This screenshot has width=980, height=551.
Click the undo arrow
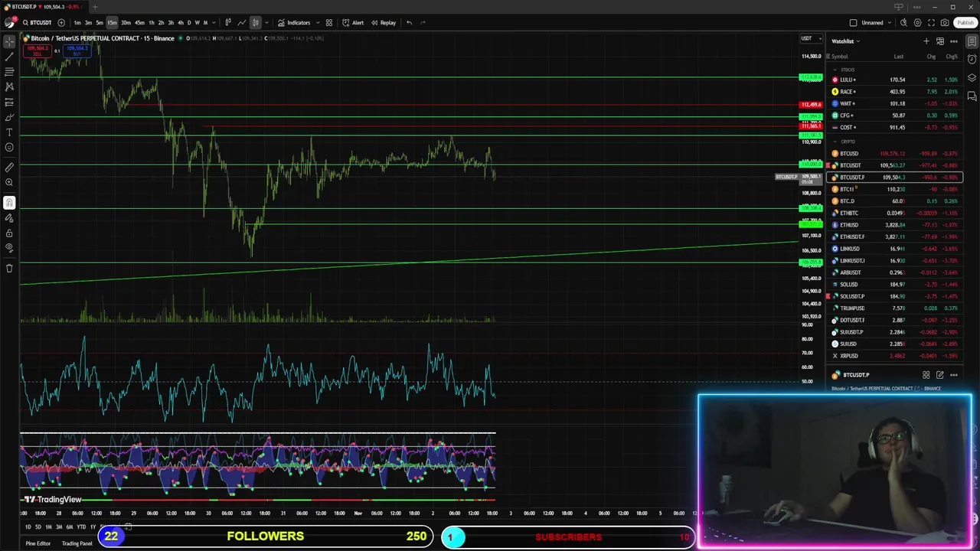click(410, 23)
